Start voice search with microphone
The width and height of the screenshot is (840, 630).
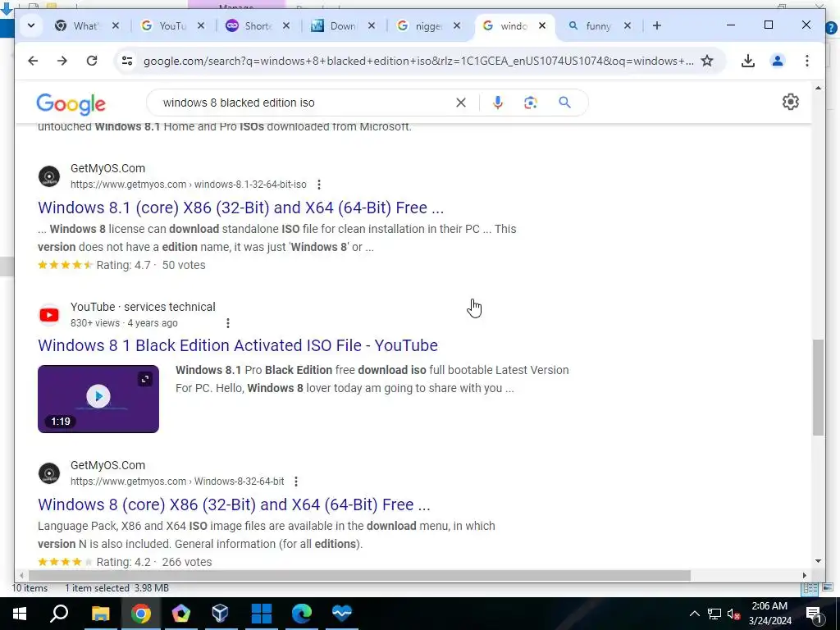[x=498, y=103]
